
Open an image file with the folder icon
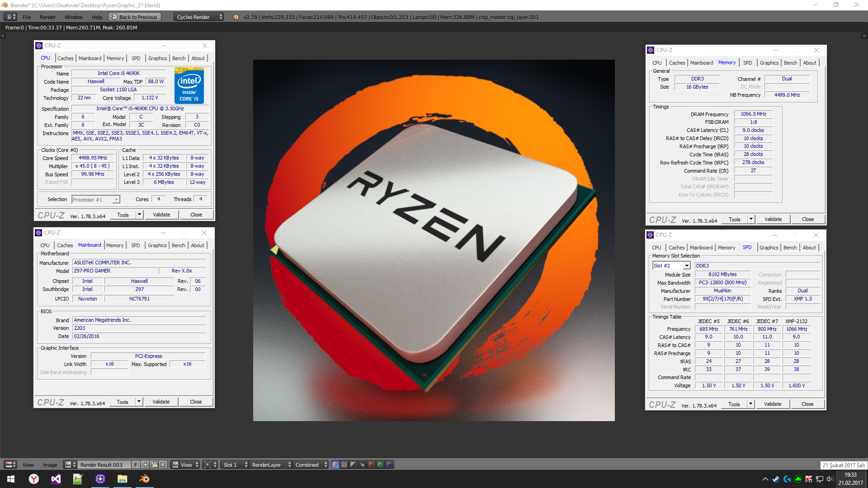154,465
